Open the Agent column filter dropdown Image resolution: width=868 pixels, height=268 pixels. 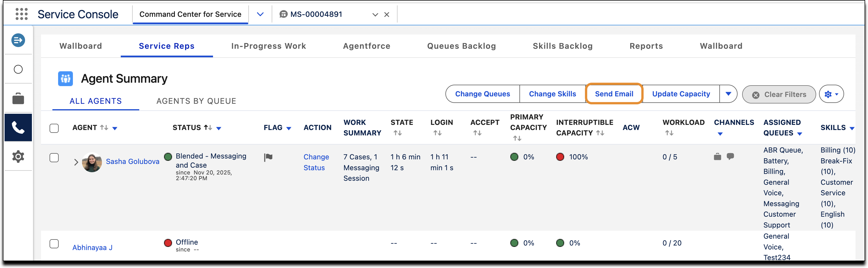[115, 129]
